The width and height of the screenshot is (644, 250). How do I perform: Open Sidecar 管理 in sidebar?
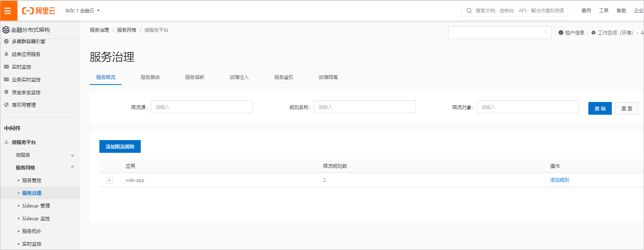36,206
